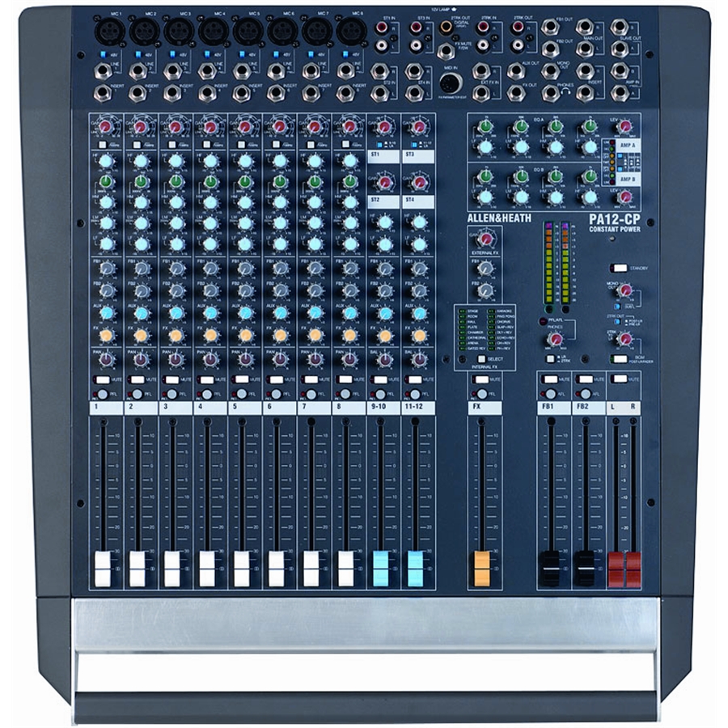Screen dimensions: 728x728
Task: Click the channel 3 LINE input jack
Action: pyautogui.click(x=171, y=71)
